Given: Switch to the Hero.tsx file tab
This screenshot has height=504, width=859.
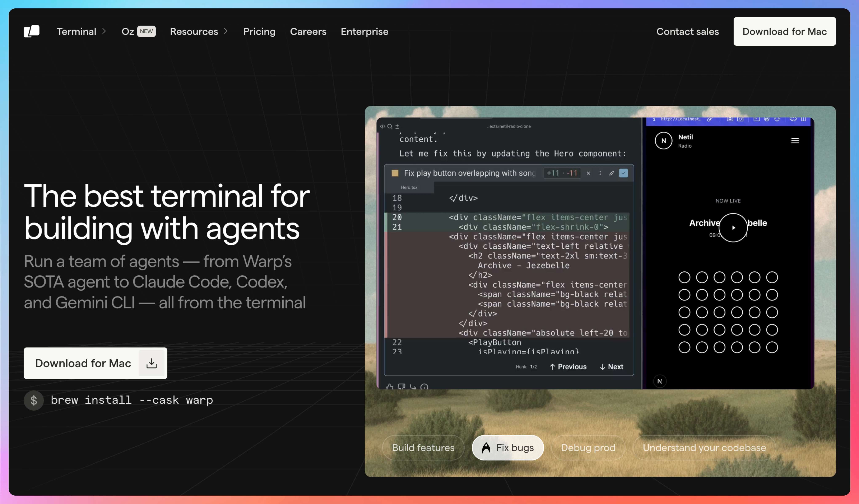Looking at the screenshot, I should point(409,187).
